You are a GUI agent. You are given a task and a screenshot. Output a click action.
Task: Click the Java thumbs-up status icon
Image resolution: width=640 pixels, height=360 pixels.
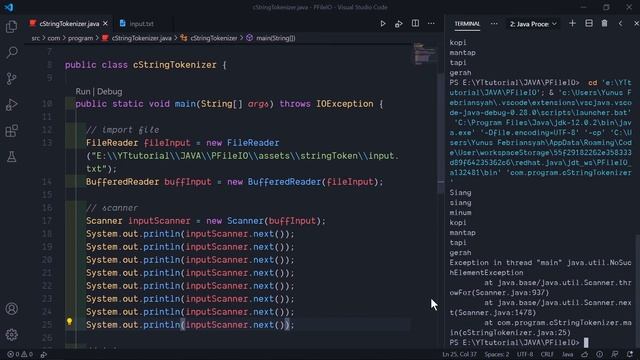pyautogui.click(x=585, y=354)
